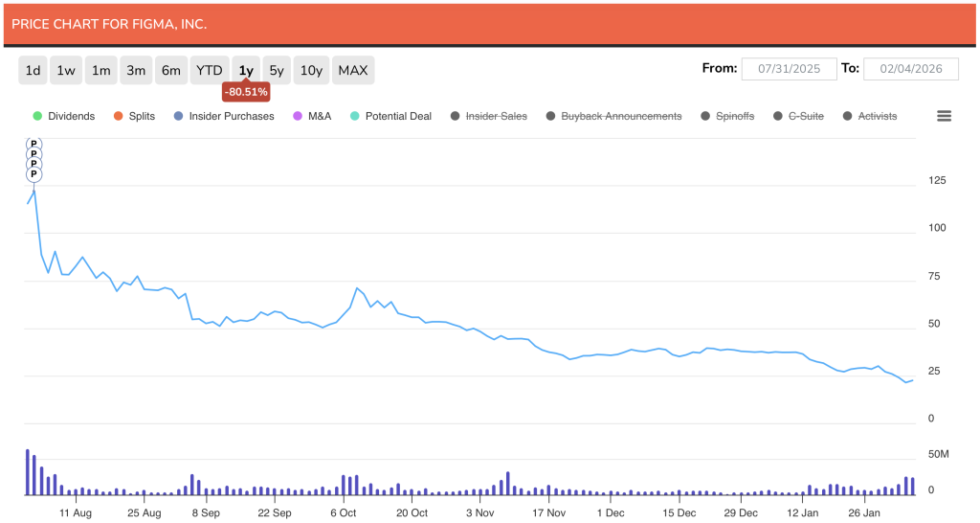Toggle Potential Deal legend series
The width and height of the screenshot is (980, 523).
click(390, 116)
